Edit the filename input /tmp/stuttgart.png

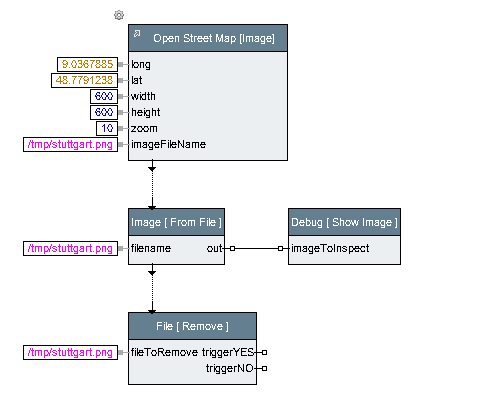click(x=70, y=249)
